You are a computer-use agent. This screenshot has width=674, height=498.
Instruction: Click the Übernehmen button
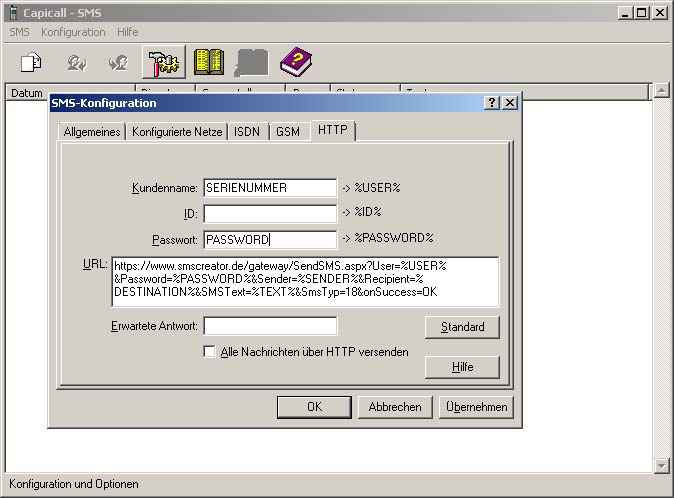pyautogui.click(x=476, y=407)
